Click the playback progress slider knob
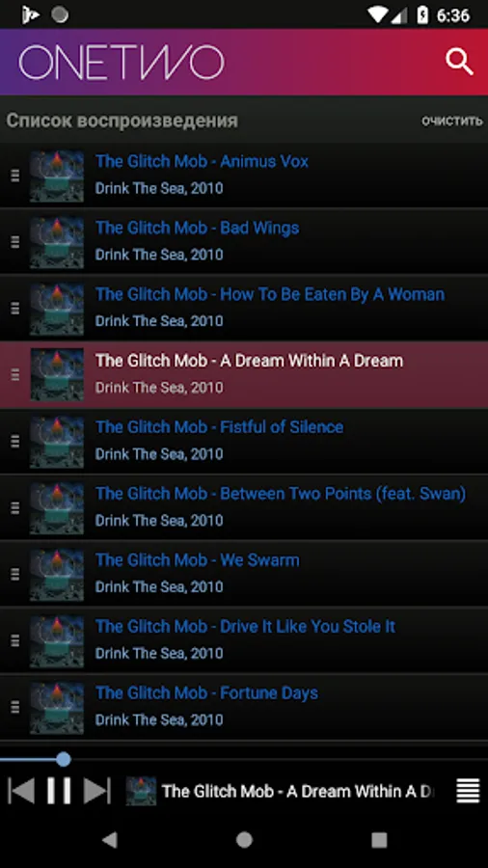This screenshot has height=868, width=488. [64, 759]
